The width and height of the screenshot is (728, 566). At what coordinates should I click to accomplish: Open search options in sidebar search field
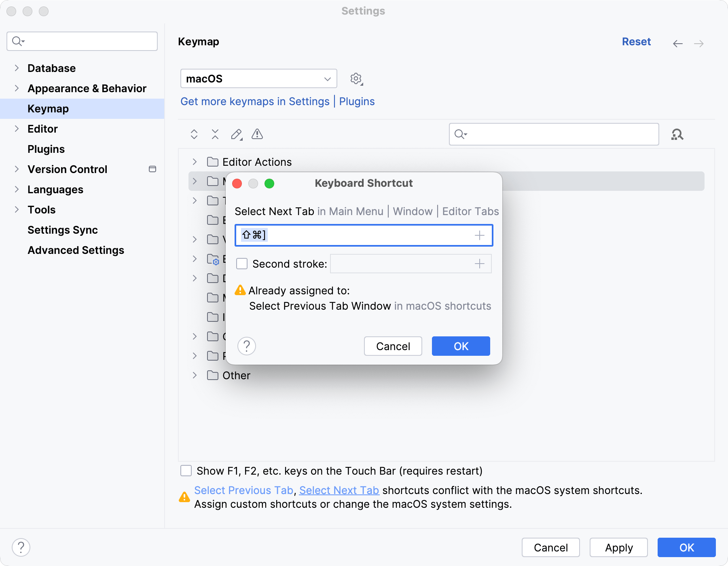tap(17, 41)
